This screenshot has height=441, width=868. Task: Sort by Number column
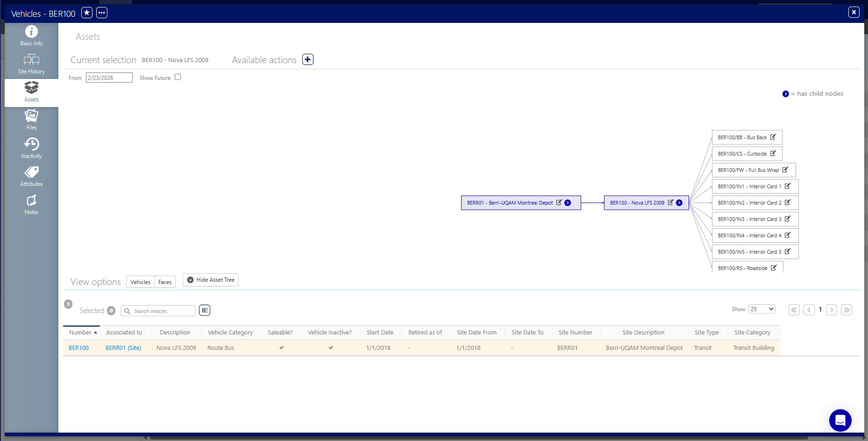[x=80, y=332]
